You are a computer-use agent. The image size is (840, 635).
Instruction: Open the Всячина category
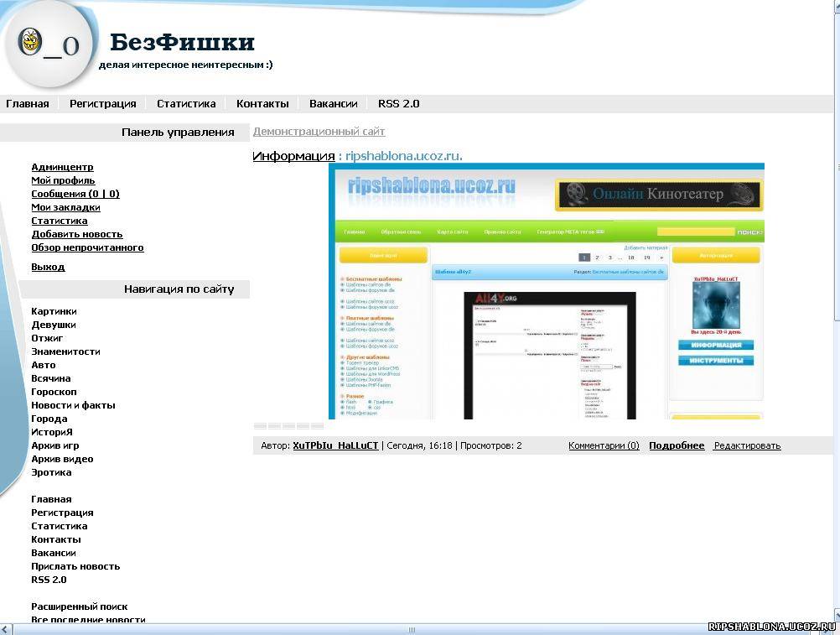point(50,378)
